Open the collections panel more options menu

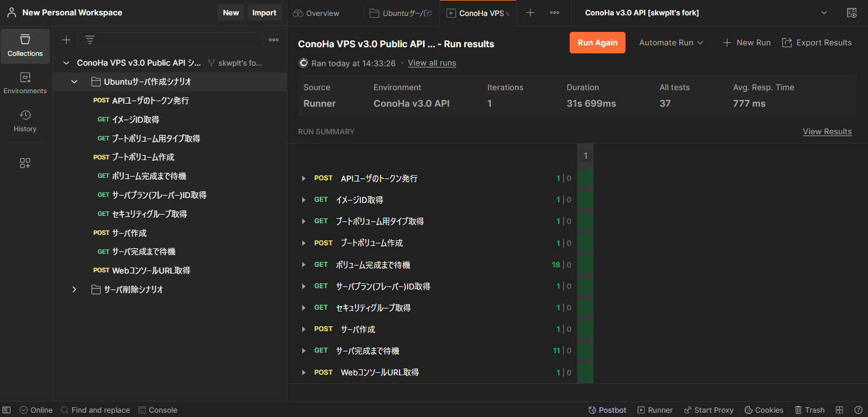click(x=274, y=40)
